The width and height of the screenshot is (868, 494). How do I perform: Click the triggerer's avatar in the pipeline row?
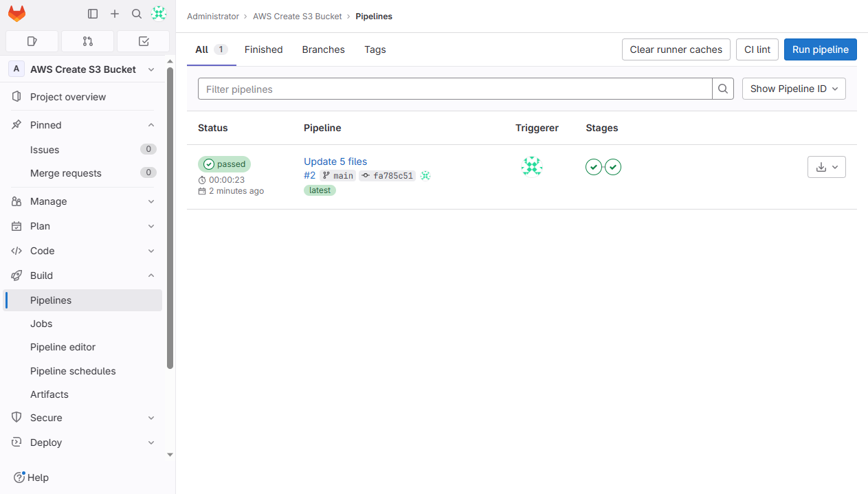531,166
